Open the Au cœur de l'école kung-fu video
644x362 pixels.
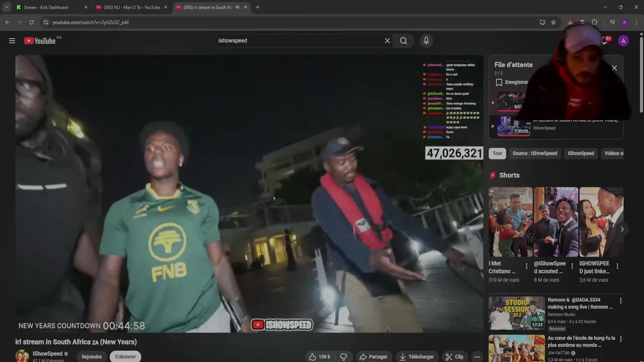pos(517,348)
